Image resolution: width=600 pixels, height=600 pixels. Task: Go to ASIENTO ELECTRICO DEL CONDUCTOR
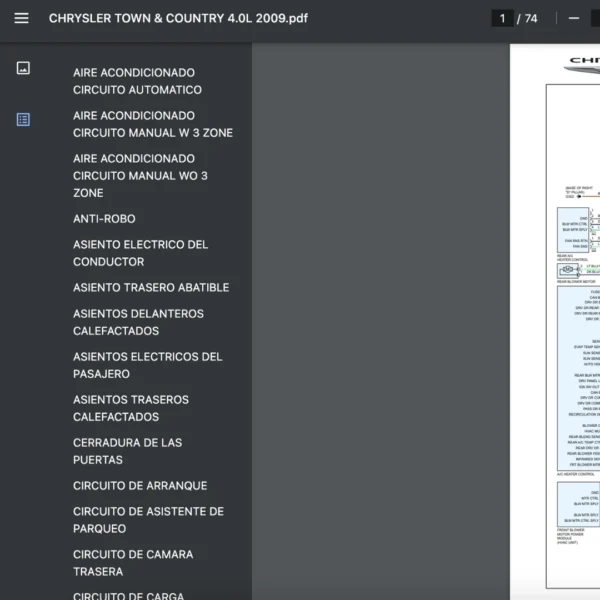[140, 253]
